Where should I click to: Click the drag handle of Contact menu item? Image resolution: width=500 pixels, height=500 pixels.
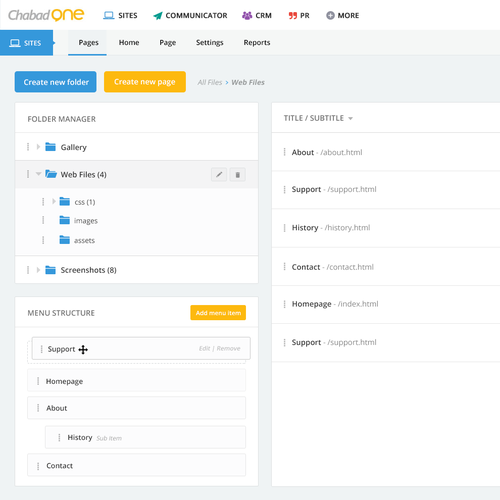coord(38,466)
